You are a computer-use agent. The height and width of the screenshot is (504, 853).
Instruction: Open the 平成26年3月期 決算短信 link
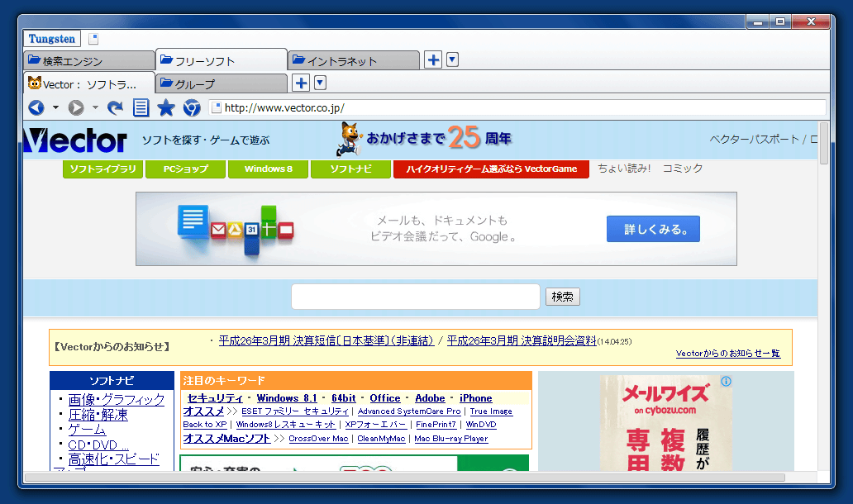(326, 341)
